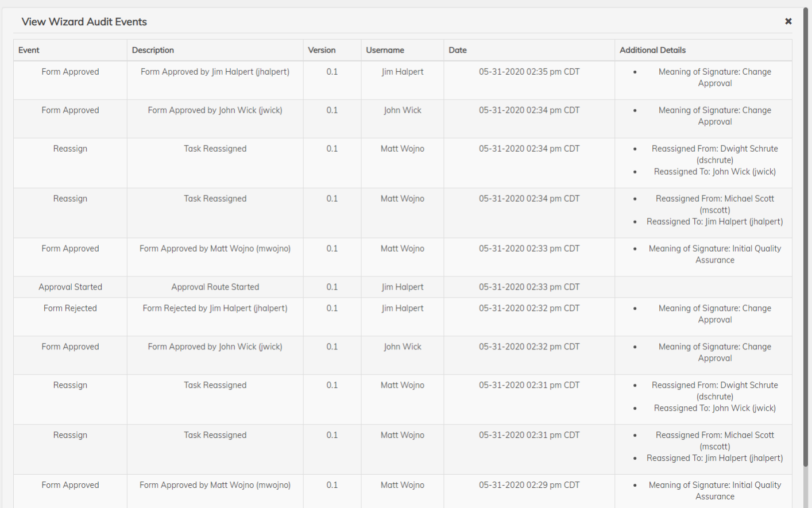Screen dimensions: 812x508
Task: Click version 0.1 in Approval Started row
Action: click(x=332, y=287)
